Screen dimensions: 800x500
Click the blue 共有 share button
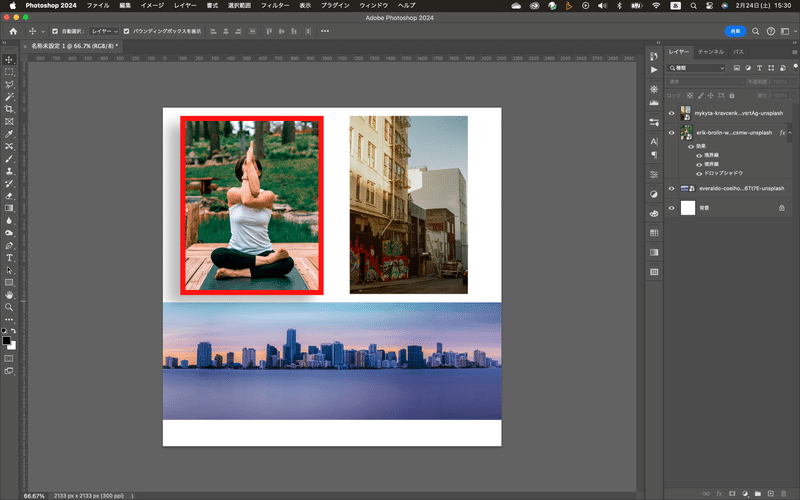click(x=735, y=31)
